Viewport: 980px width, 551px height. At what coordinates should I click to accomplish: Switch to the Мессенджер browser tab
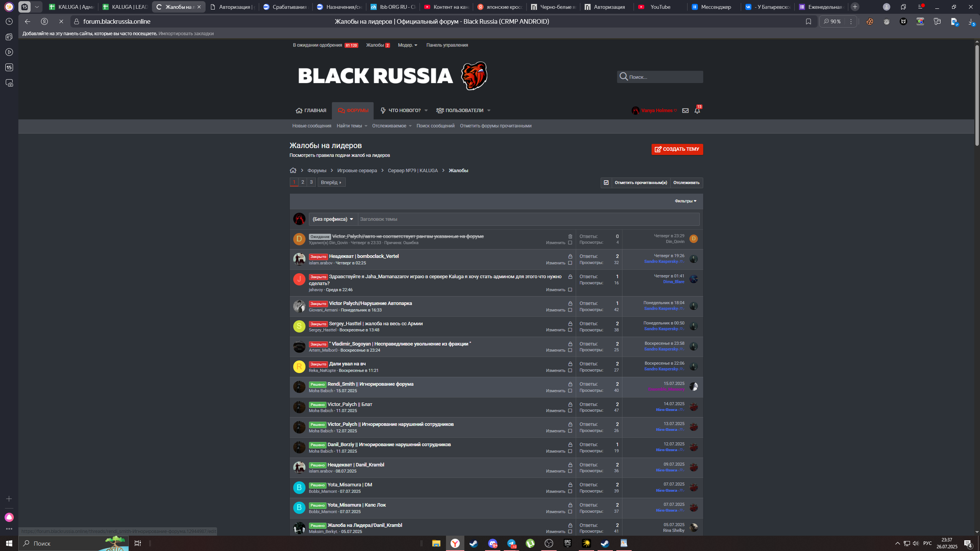tap(714, 7)
